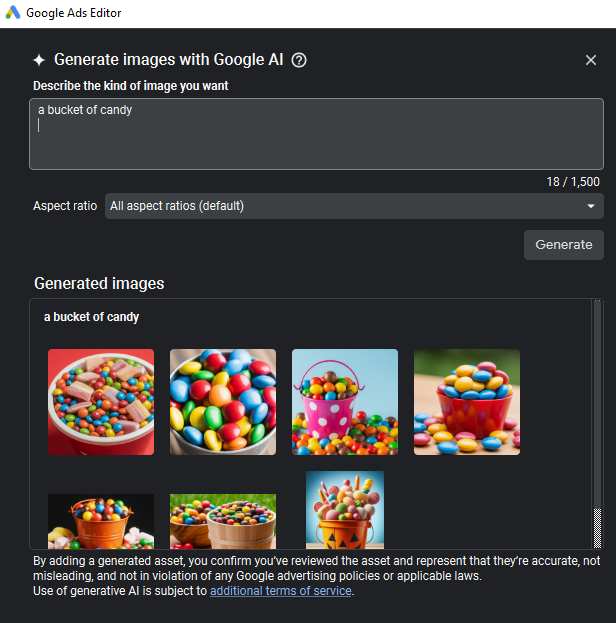The height and width of the screenshot is (623, 616).
Task: Close the Generate images dialog
Action: pos(591,60)
